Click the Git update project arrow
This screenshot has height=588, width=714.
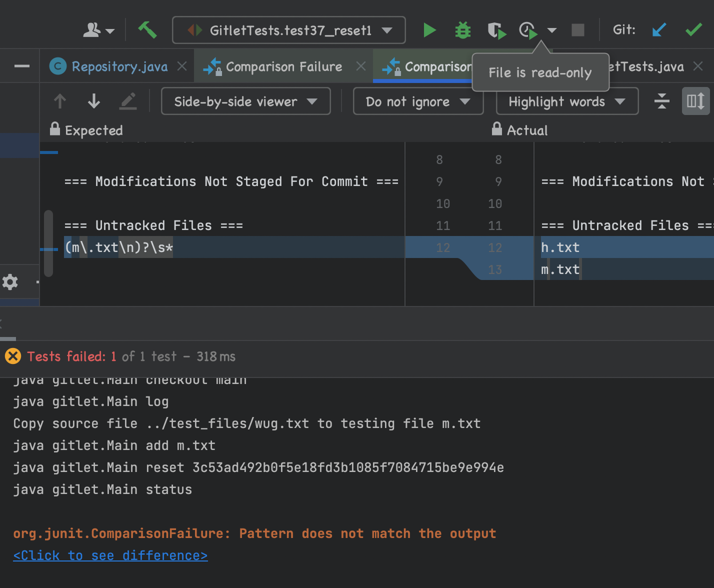point(659,30)
